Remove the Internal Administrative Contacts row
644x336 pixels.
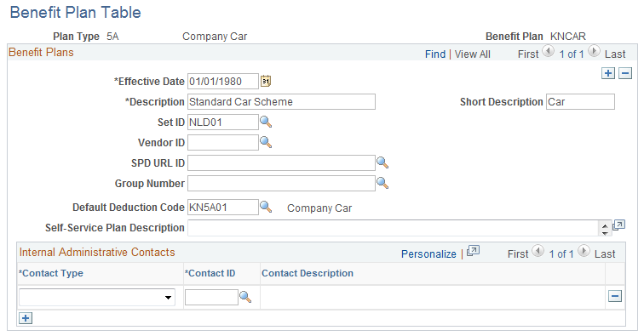[615, 296]
